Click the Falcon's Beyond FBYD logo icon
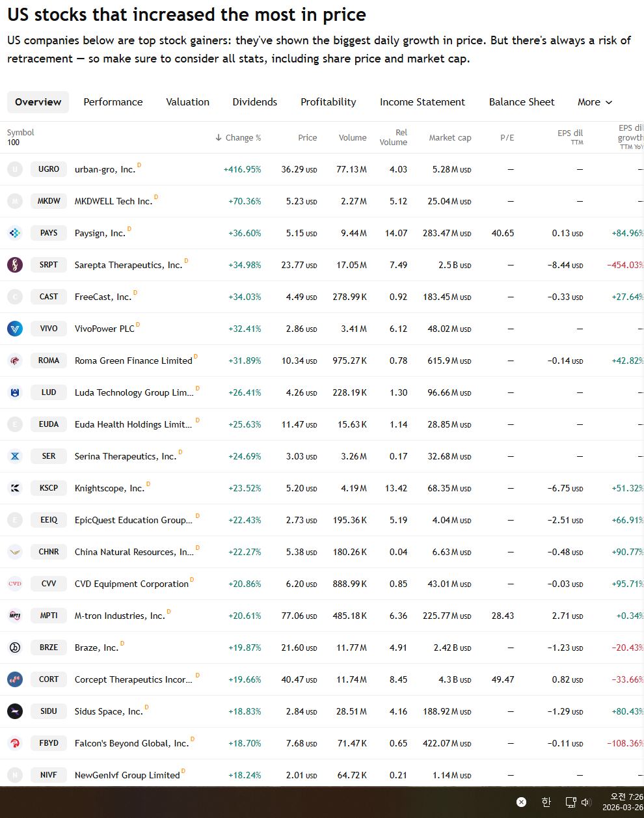 [x=15, y=743]
